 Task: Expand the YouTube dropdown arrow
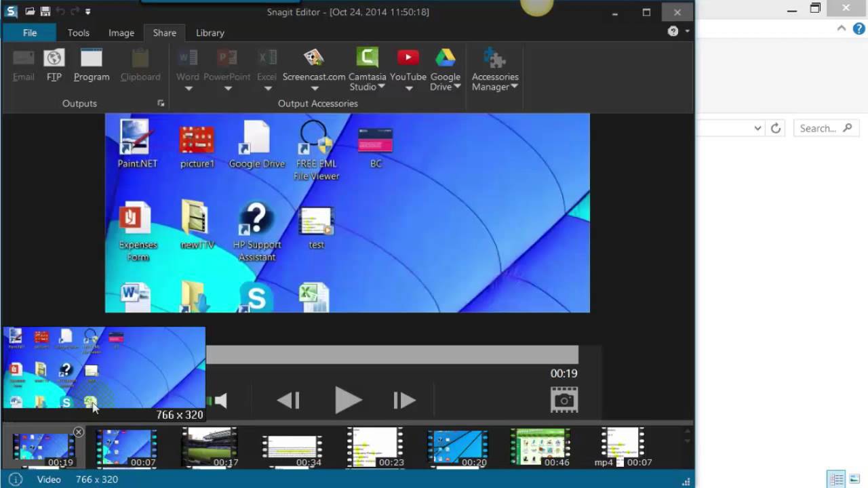[408, 89]
